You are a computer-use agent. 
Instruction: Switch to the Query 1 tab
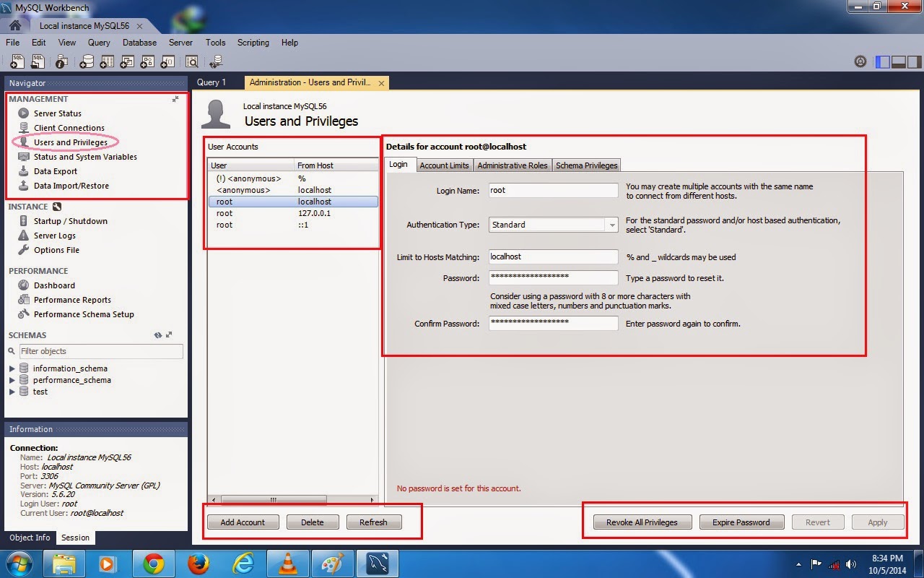click(x=212, y=82)
